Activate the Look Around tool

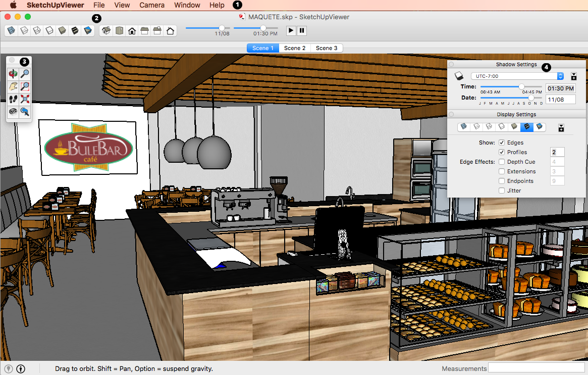click(x=13, y=111)
